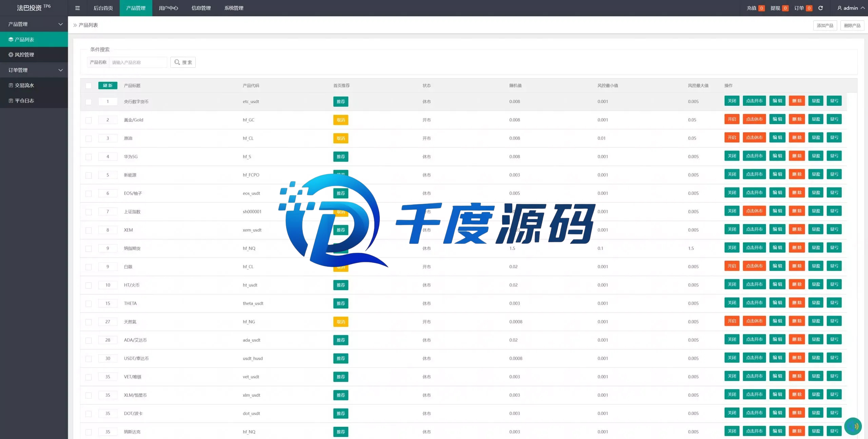Open 产品列表 in sidebar

tap(34, 40)
